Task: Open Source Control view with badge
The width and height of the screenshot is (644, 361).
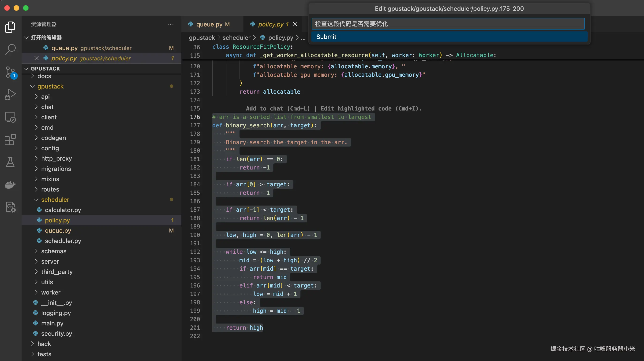Action: (x=10, y=72)
